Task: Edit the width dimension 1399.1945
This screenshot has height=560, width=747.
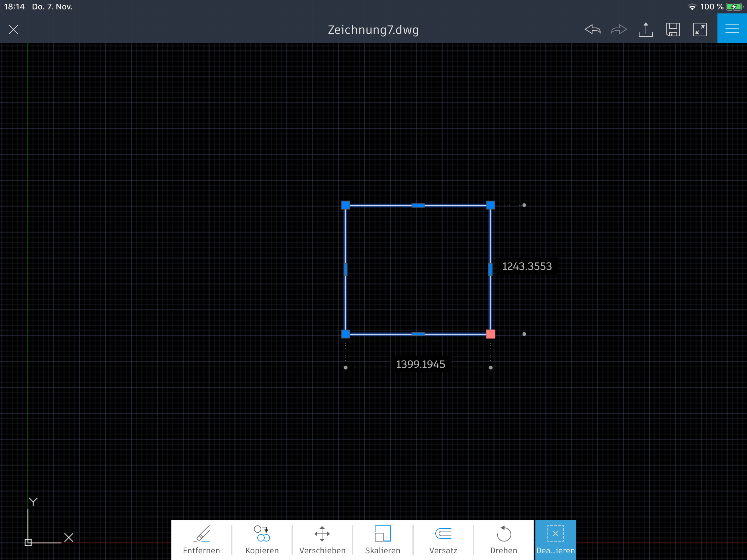Action: click(421, 364)
